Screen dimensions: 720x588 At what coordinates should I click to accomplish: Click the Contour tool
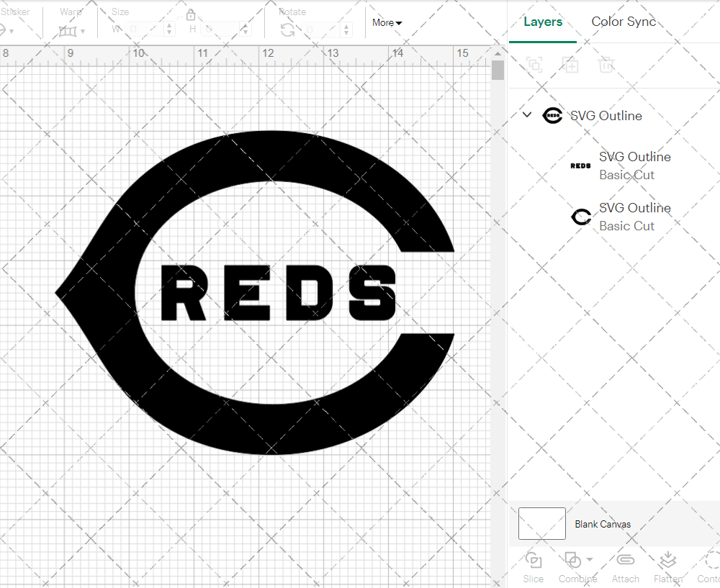[709, 568]
